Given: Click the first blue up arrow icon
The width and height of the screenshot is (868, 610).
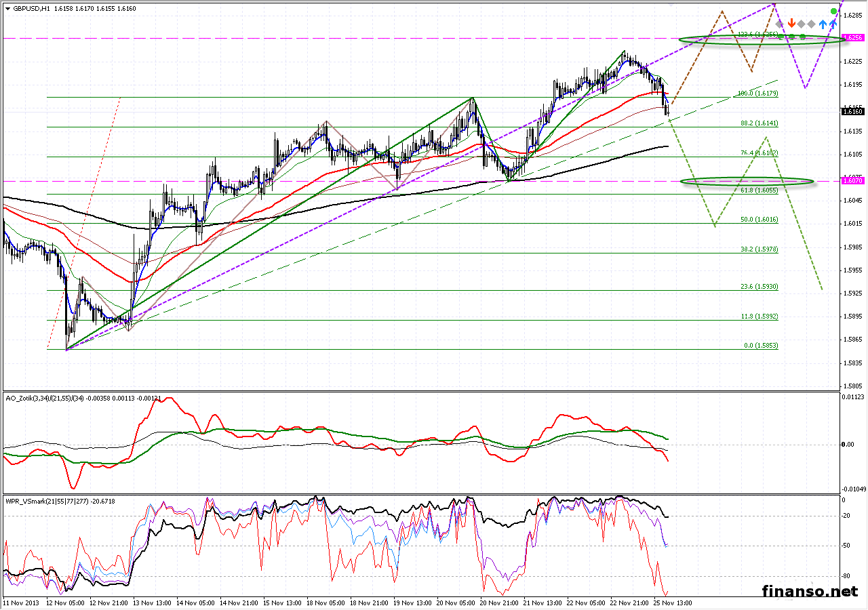Looking at the screenshot, I should pos(823,24).
